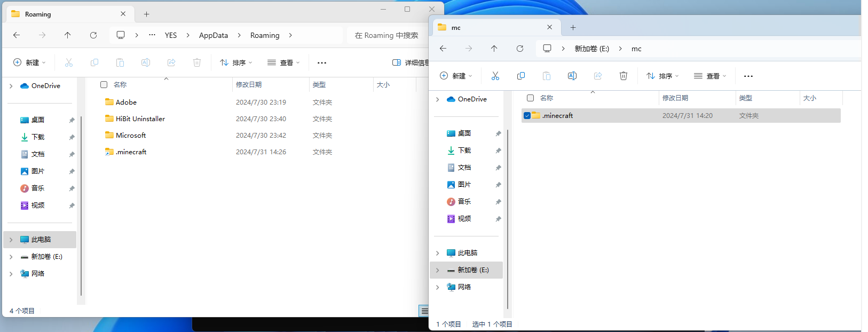Expand 新加卷 (E:) in Roaming window sidebar
The width and height of the screenshot is (868, 332).
[x=11, y=257]
